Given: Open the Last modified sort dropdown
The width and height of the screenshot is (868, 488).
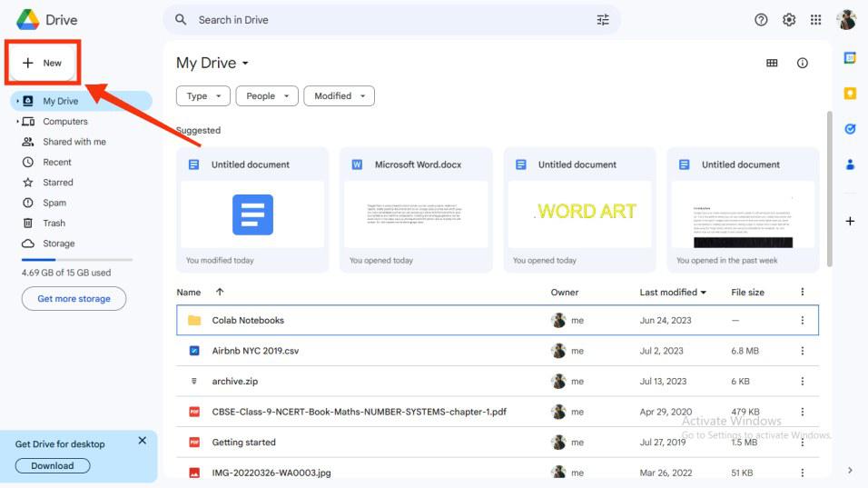Looking at the screenshot, I should click(x=673, y=292).
